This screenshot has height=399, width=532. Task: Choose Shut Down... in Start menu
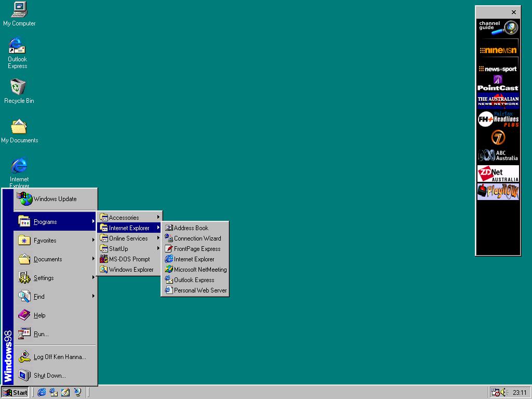55,375
